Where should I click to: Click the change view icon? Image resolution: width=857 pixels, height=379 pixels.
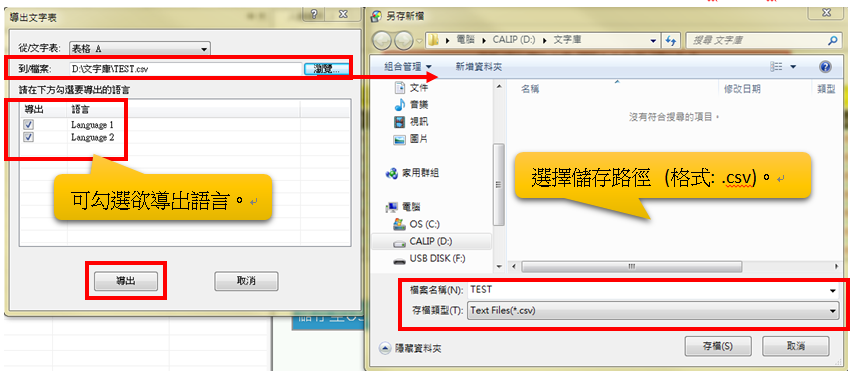click(776, 67)
